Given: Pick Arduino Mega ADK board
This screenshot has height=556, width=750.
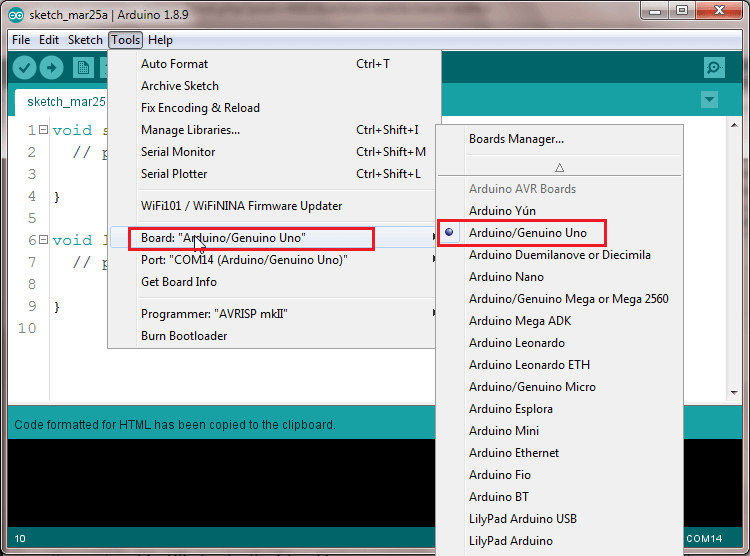Looking at the screenshot, I should (x=560, y=321).
